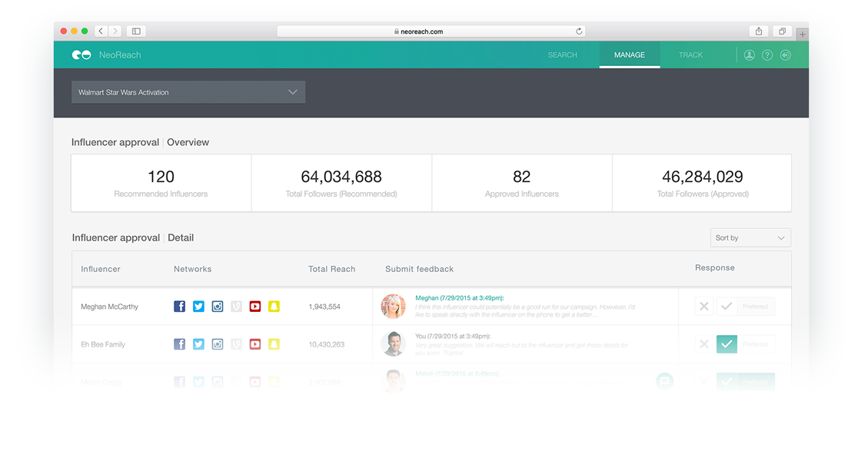Open Meghan McCarthy's Twitter network icon

[198, 306]
